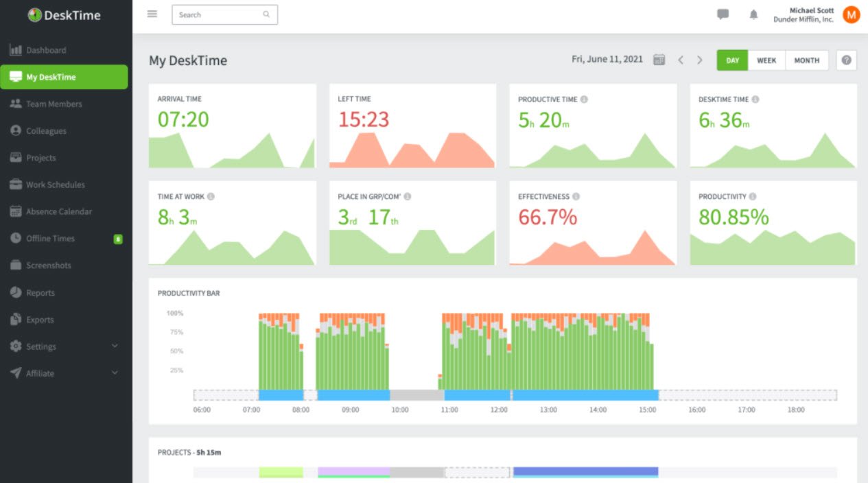Open the chat messages icon
This screenshot has height=483, width=868.
pyautogui.click(x=723, y=14)
